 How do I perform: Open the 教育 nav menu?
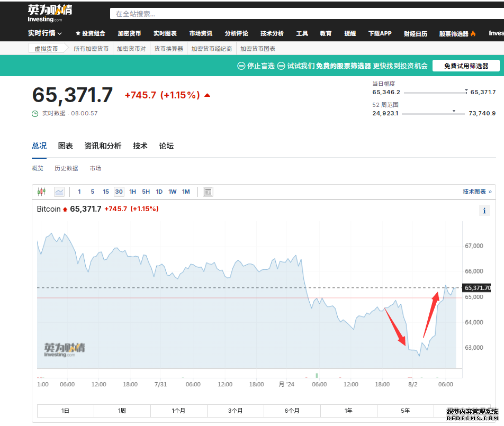pyautogui.click(x=326, y=33)
